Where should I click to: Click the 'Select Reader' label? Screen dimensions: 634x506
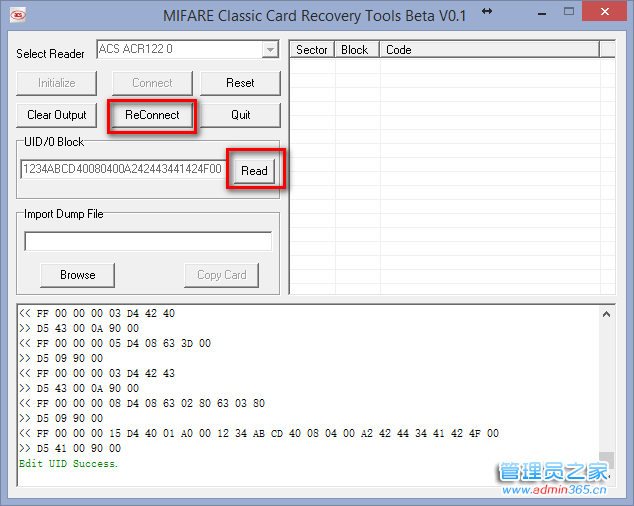(x=51, y=54)
